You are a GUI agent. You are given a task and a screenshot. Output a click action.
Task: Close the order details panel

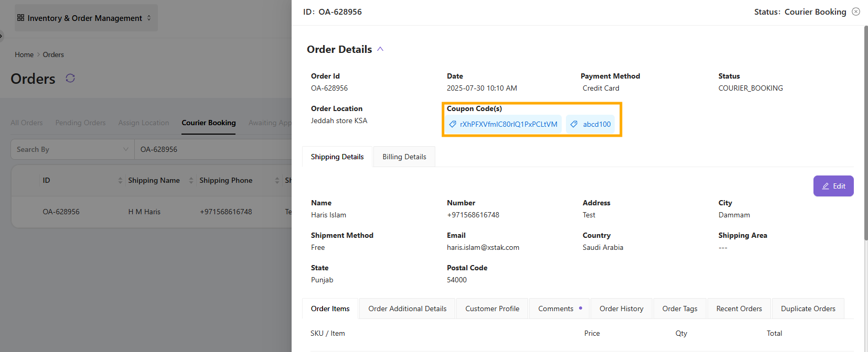tap(856, 12)
